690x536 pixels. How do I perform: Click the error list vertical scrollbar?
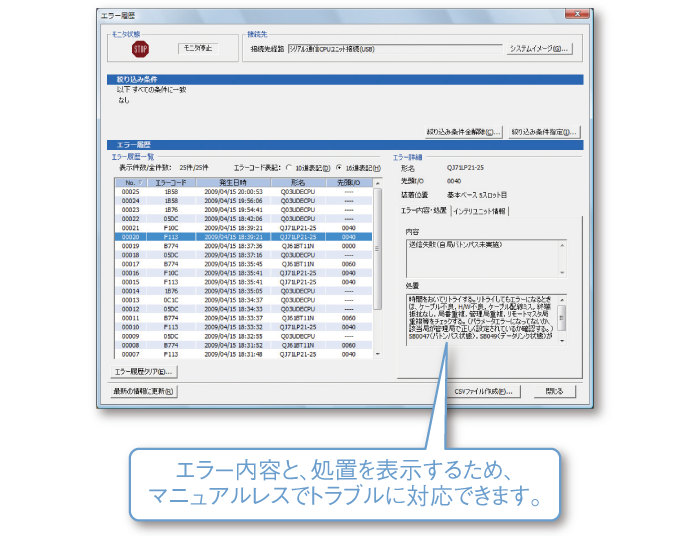point(377,270)
